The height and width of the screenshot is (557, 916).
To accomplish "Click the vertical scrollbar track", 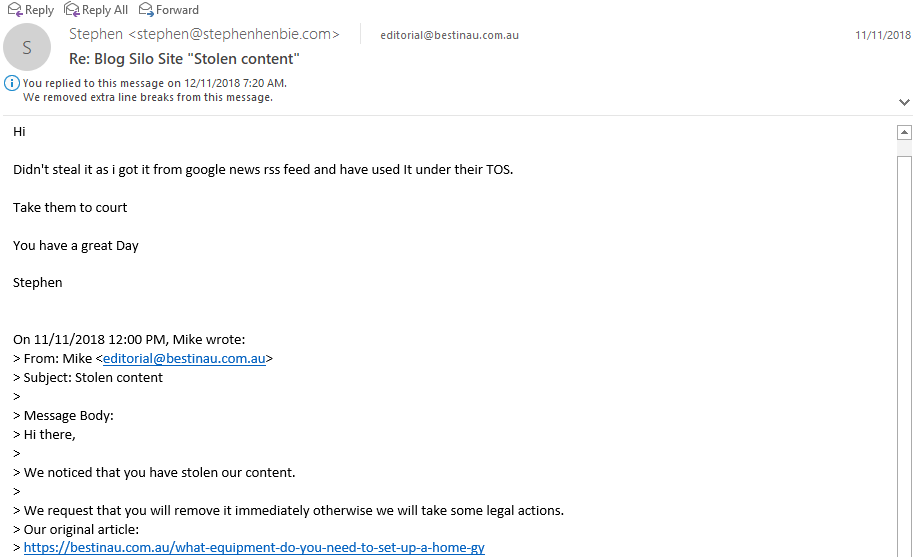I will point(904,357).
